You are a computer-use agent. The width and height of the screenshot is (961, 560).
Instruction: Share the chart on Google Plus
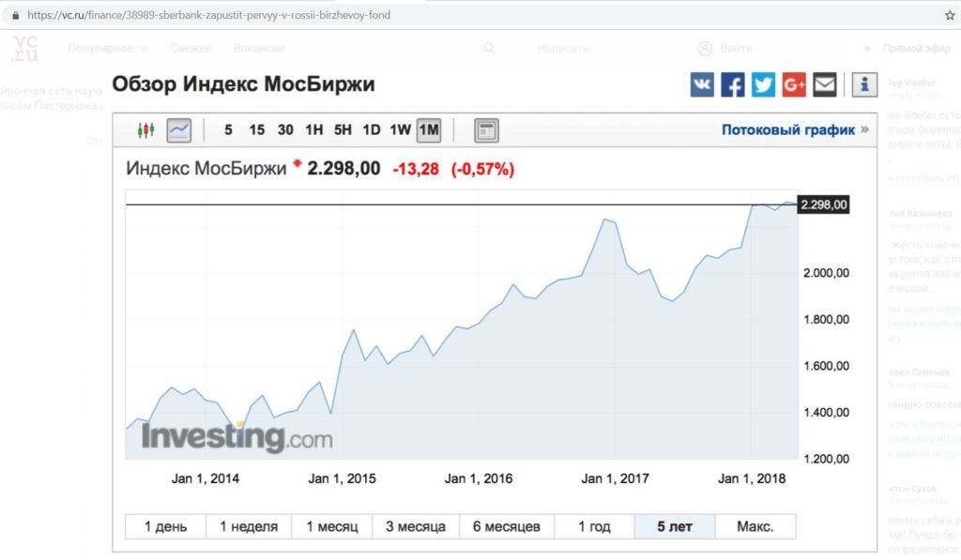pos(794,85)
